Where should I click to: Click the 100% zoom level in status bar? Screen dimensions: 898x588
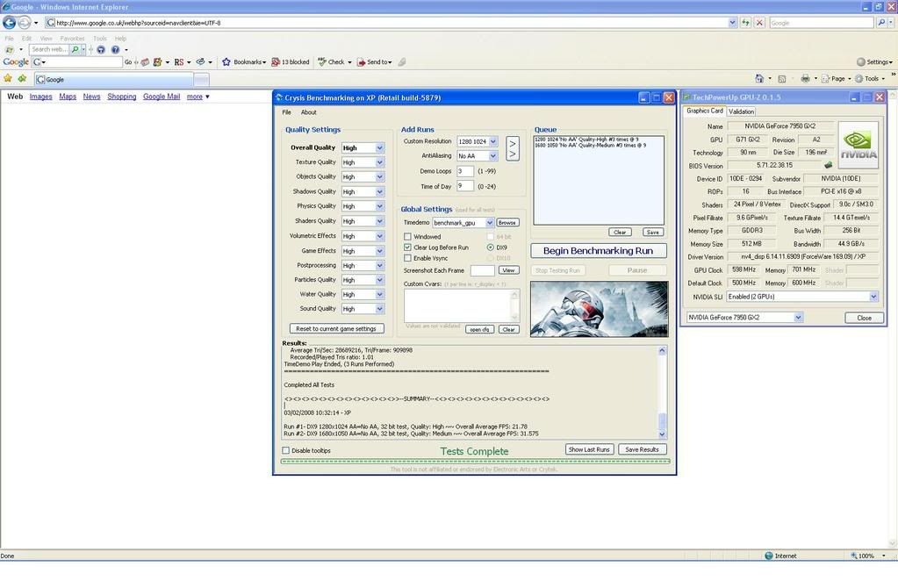(867, 556)
